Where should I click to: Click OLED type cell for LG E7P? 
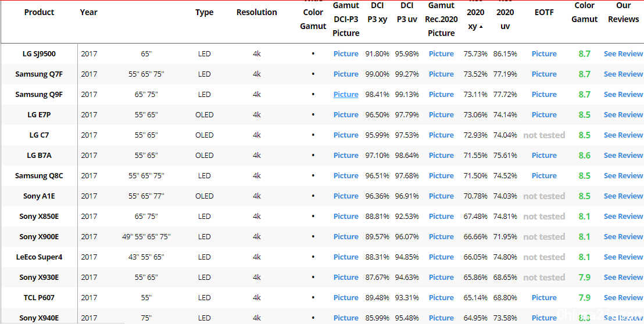204,115
